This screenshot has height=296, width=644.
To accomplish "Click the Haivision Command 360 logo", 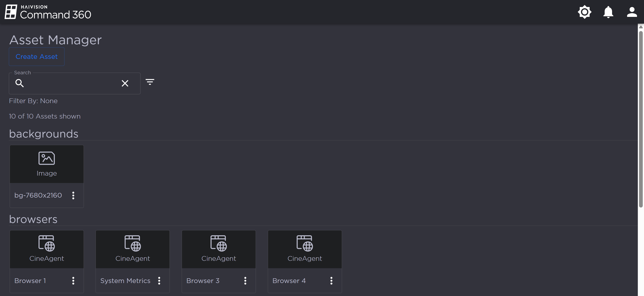I will click(48, 12).
